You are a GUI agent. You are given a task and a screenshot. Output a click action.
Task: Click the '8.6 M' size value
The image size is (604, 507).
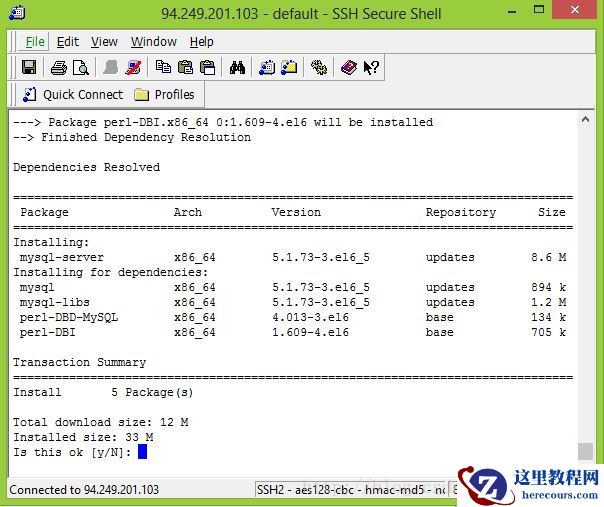[549, 257]
